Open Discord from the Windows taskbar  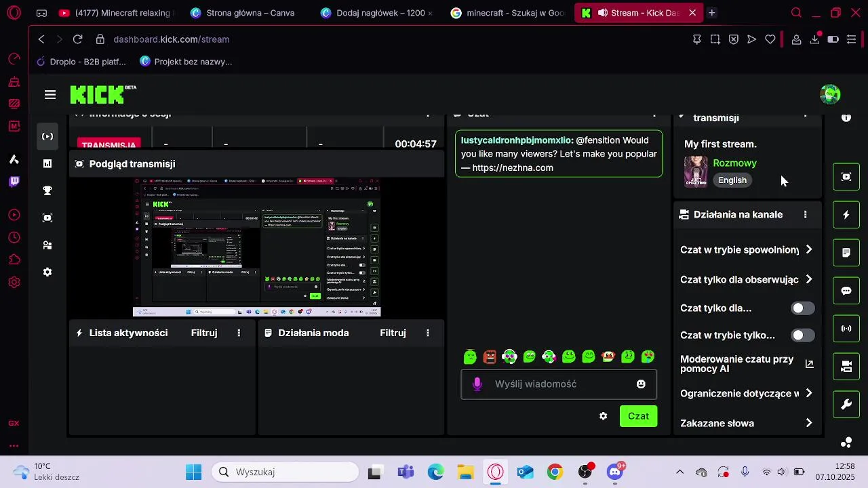pyautogui.click(x=614, y=472)
